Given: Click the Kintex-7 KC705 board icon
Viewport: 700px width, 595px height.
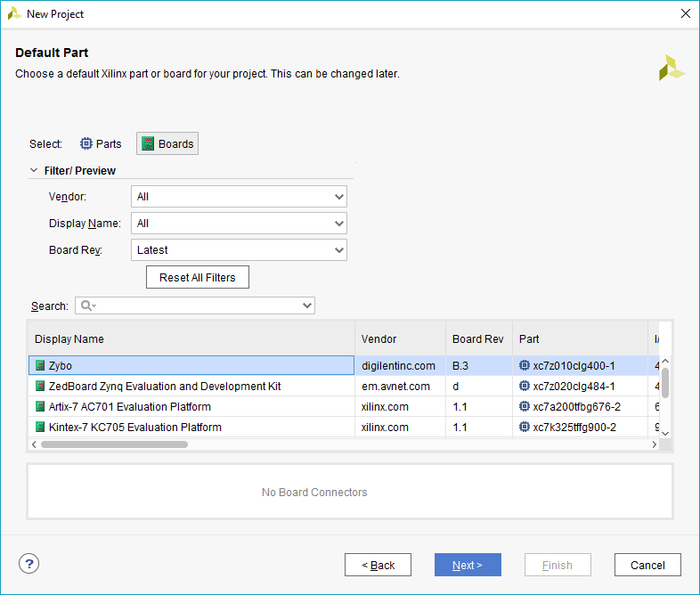Looking at the screenshot, I should point(40,428).
